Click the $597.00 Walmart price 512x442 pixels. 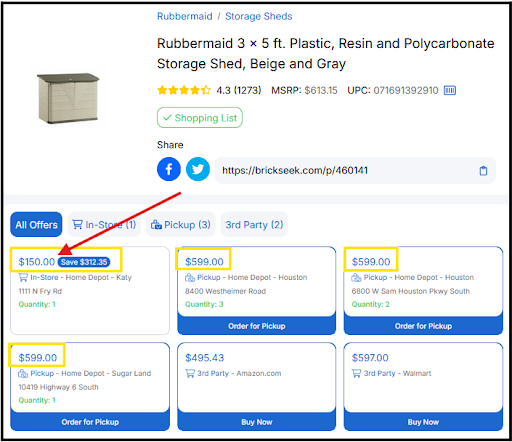[370, 358]
